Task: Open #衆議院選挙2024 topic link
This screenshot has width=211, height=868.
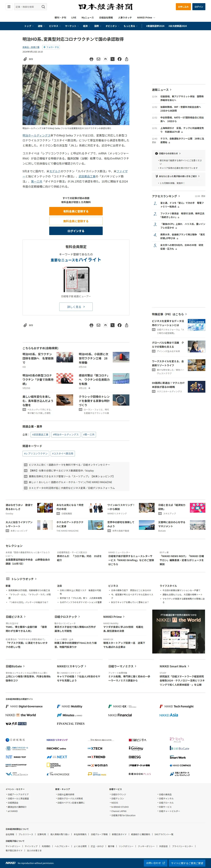Action: tap(155, 26)
